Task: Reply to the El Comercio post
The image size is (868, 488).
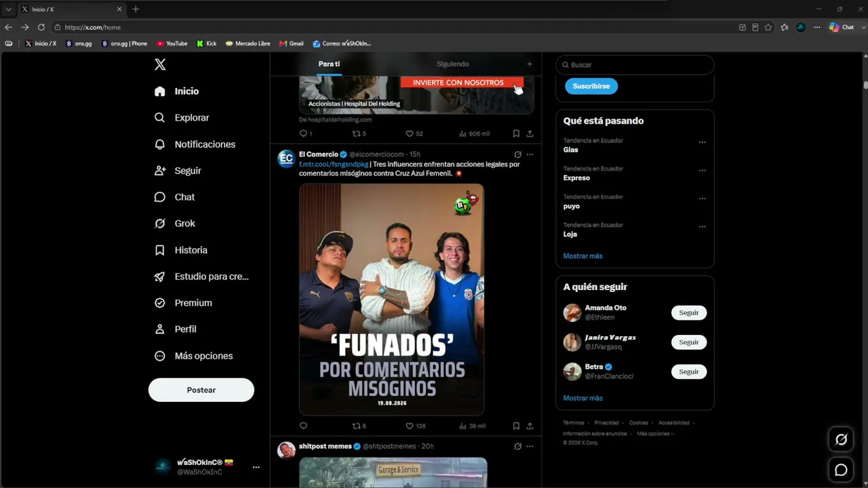Action: click(x=303, y=426)
